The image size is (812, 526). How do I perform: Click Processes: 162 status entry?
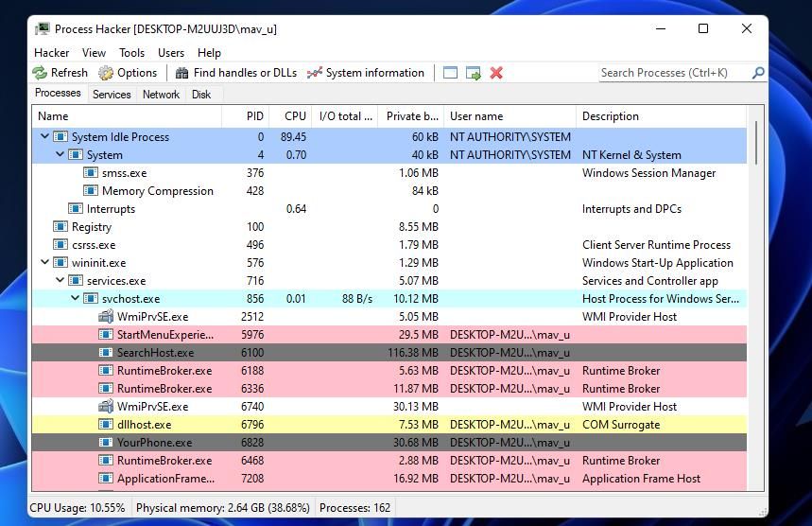[x=354, y=507]
